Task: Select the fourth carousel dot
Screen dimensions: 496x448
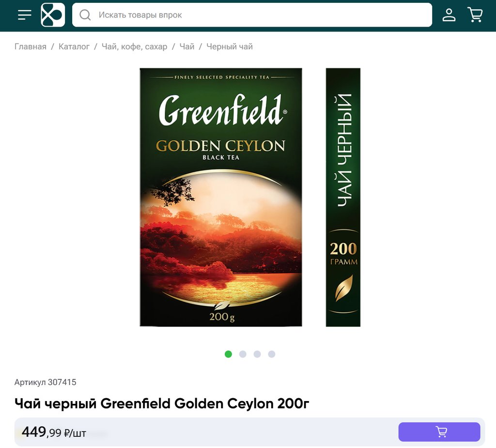Action: click(272, 354)
